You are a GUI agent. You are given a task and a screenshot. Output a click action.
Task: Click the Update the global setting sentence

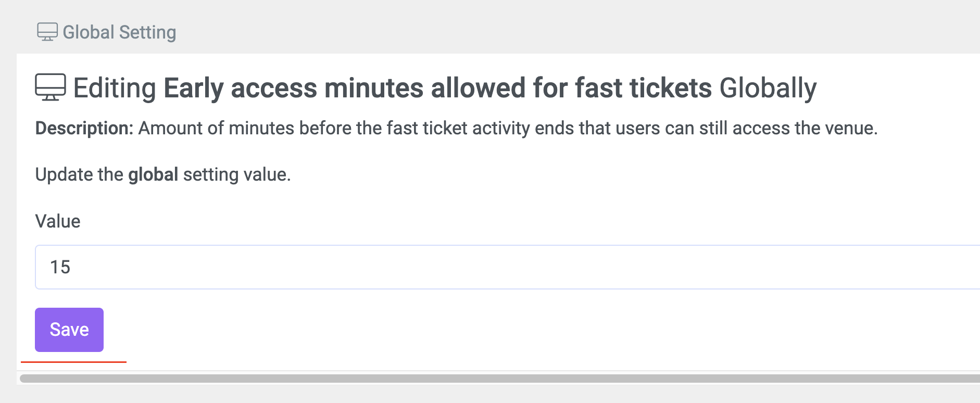coord(163,174)
